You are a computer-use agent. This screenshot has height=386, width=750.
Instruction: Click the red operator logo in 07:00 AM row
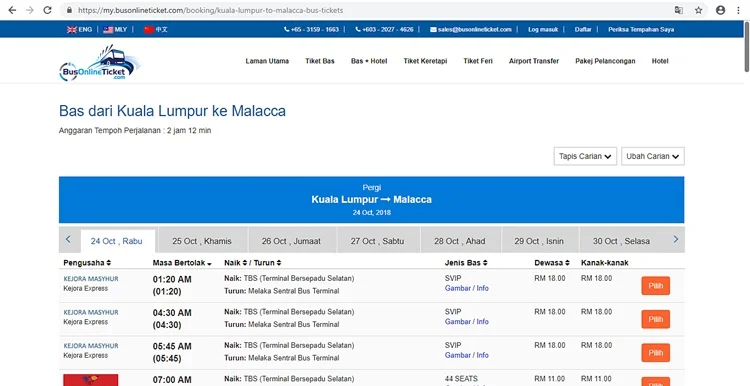coord(90,380)
